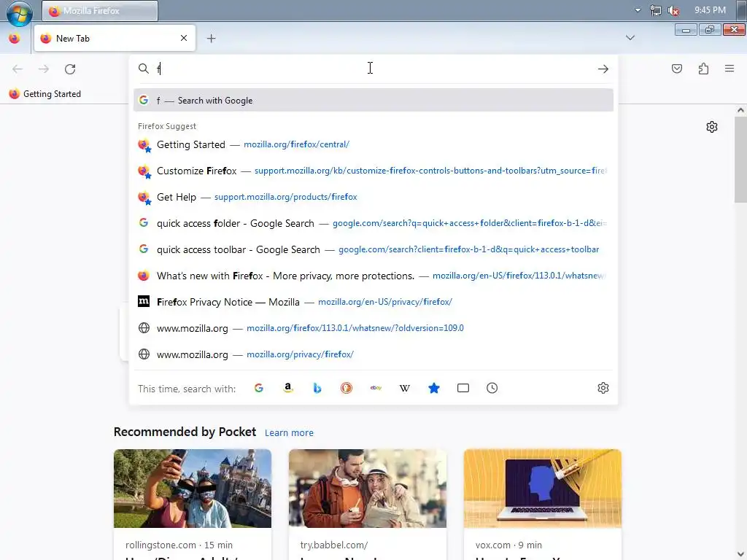Search this time with DuckDuckGo icon
The image size is (747, 560).
[347, 388]
